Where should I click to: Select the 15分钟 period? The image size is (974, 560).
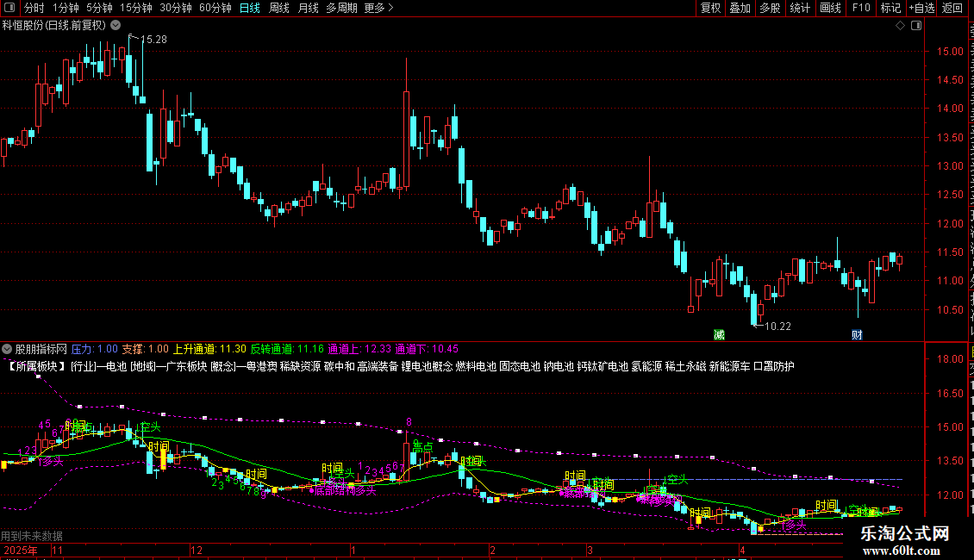[136, 8]
